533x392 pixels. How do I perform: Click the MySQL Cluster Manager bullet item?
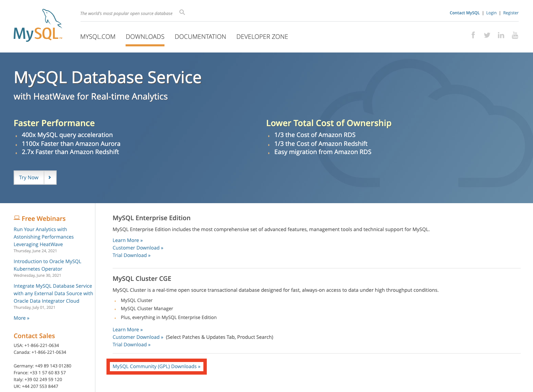coord(147,308)
